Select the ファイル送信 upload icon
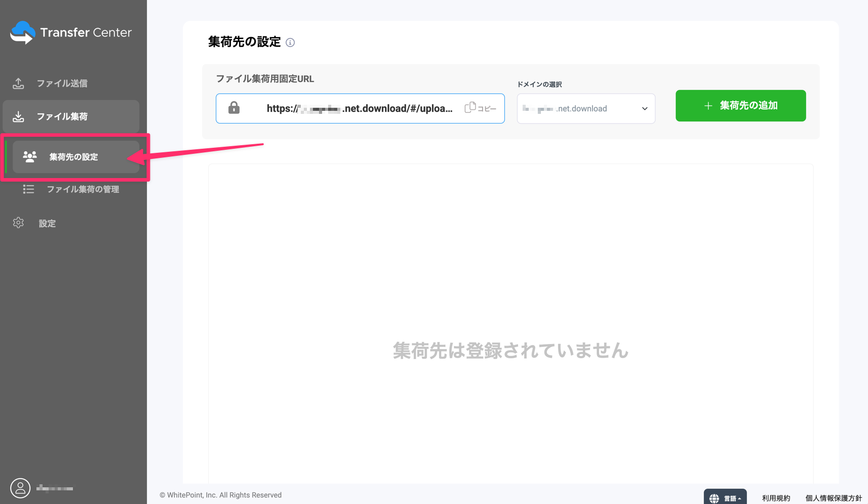Image resolution: width=868 pixels, height=504 pixels. pyautogui.click(x=18, y=82)
